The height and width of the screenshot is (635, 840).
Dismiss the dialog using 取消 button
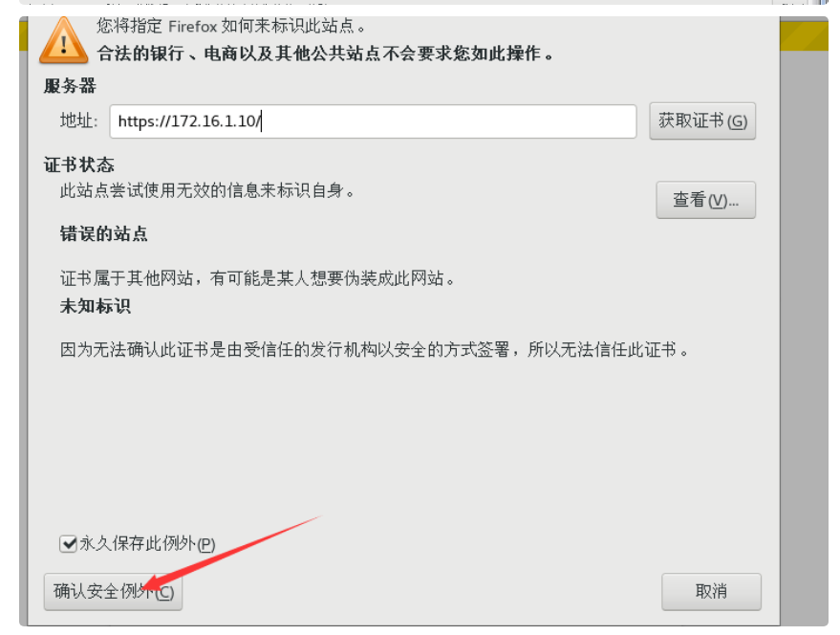[711, 592]
